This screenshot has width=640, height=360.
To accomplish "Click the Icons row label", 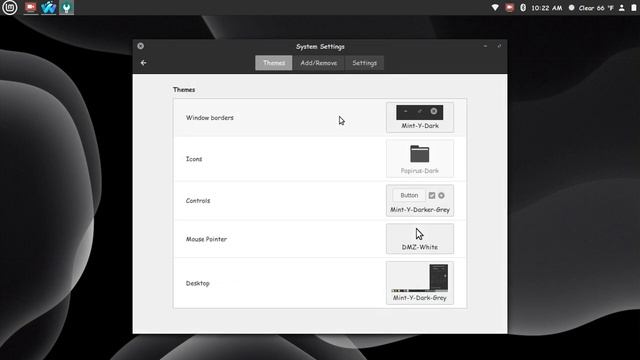I will tap(194, 159).
